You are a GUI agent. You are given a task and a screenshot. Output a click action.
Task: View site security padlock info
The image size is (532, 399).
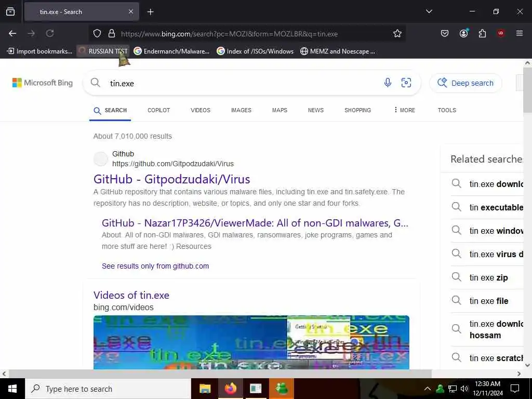tap(112, 34)
